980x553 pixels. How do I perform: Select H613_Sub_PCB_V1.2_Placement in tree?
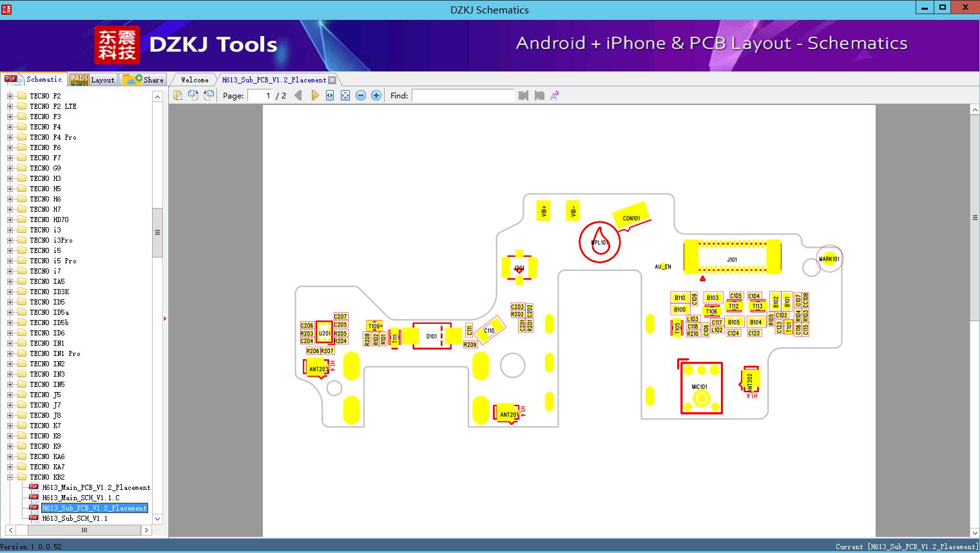[95, 508]
